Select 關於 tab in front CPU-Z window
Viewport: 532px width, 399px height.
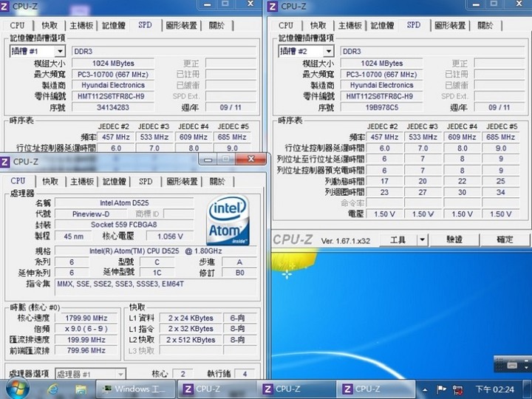coord(217,182)
